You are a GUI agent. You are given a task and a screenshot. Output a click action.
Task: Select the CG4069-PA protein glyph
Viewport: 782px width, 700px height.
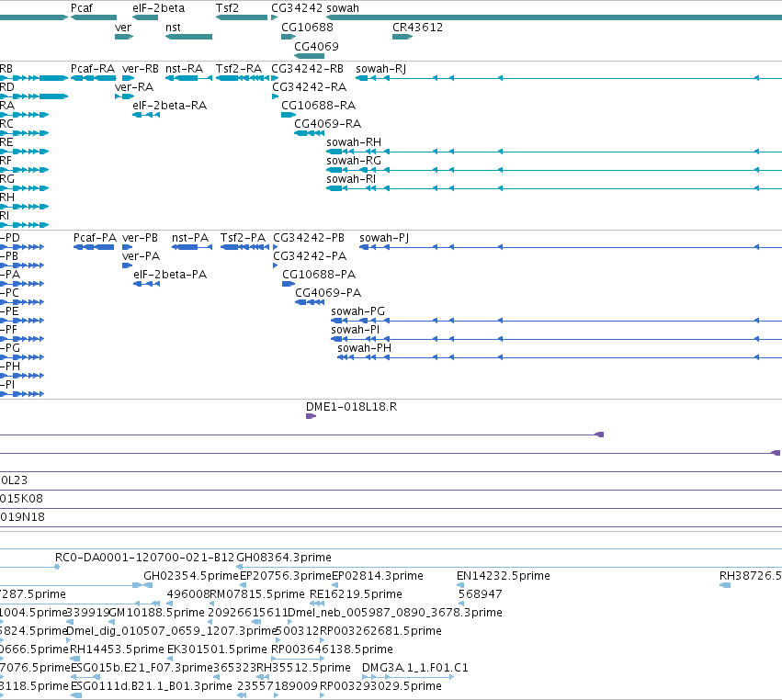pyautogui.click(x=310, y=302)
